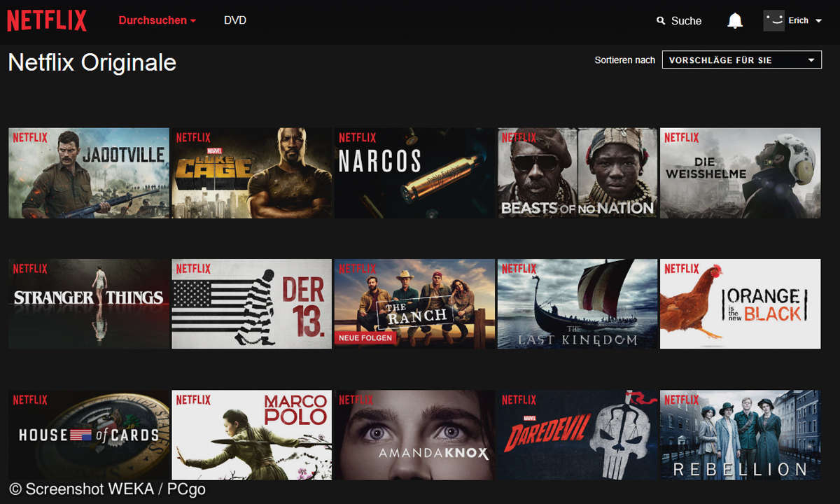Image resolution: width=840 pixels, height=504 pixels.
Task: Open the Luke Cage title
Action: pyautogui.click(x=252, y=173)
